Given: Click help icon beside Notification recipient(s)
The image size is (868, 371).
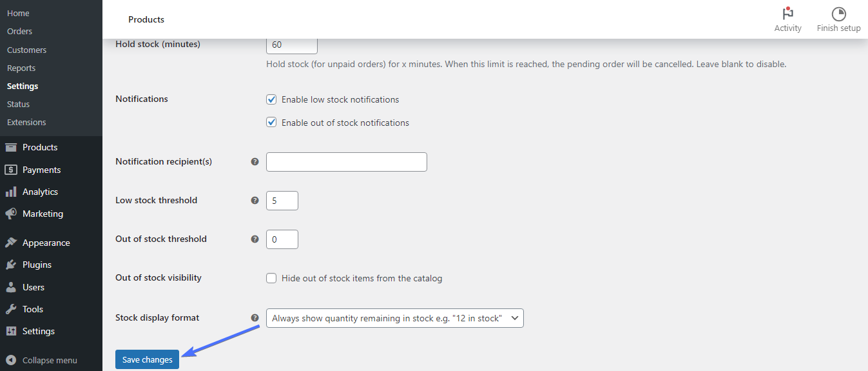Looking at the screenshot, I should (255, 162).
